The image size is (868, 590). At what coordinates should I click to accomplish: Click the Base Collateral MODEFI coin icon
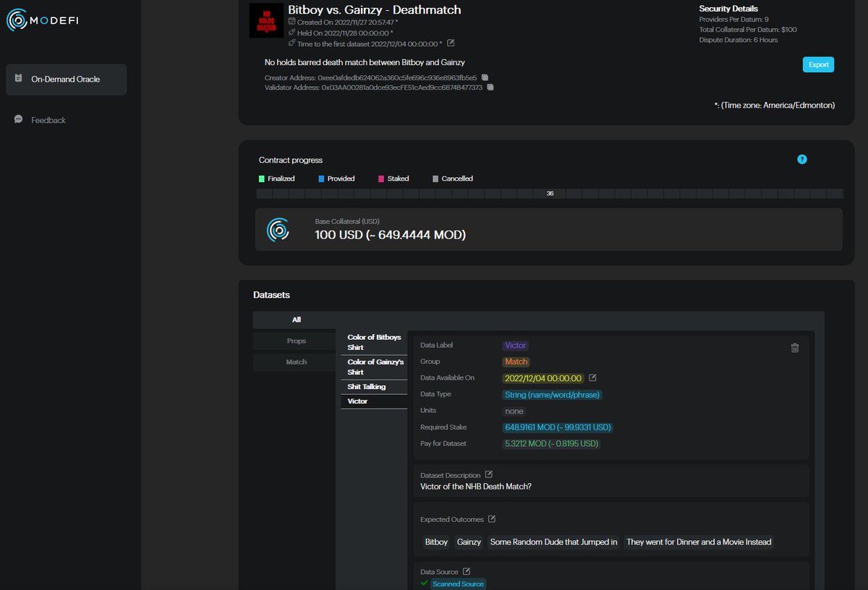[278, 230]
